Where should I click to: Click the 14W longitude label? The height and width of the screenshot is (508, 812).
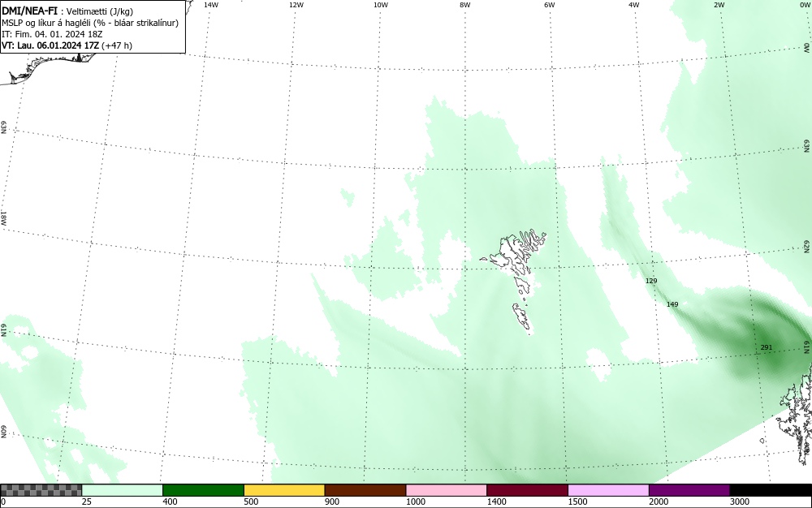(211, 5)
